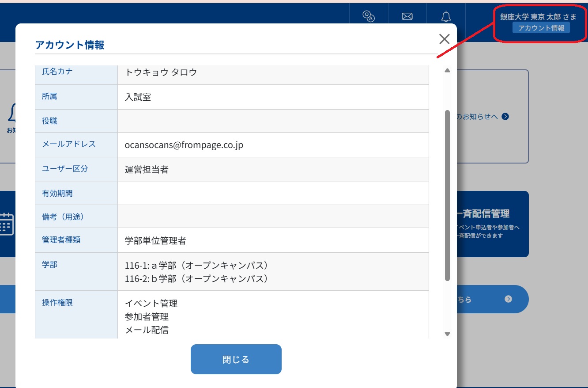Image resolution: width=588 pixels, height=388 pixels.
Task: Click the 所属 row label
Action: [x=49, y=96]
